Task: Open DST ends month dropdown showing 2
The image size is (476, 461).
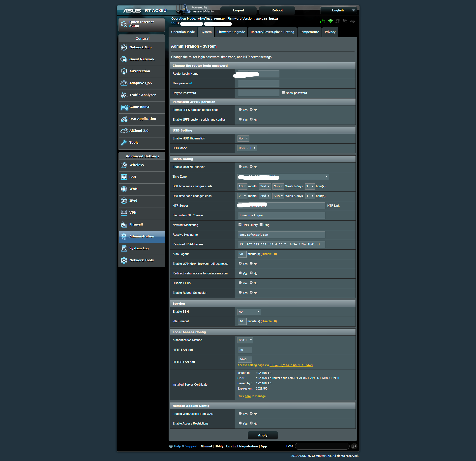Action: point(242,196)
